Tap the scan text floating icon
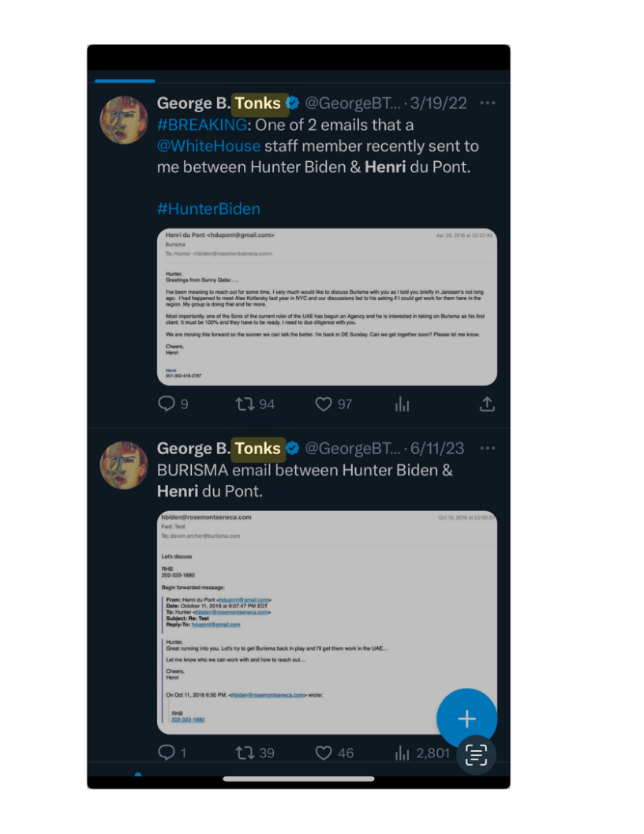The height and width of the screenshot is (834, 644). 476,754
